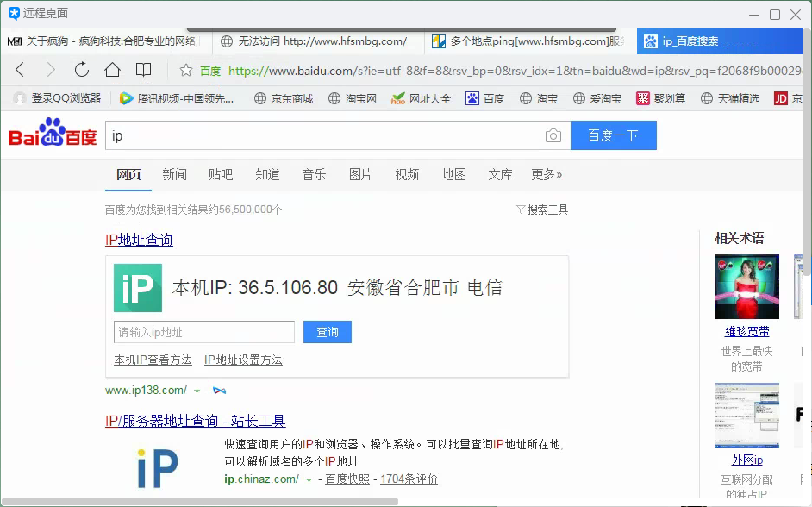Viewport: 812px width, 507px height.
Task: Expand the dropdown arrow next to ip.chinaz.com/
Action: coord(309,480)
